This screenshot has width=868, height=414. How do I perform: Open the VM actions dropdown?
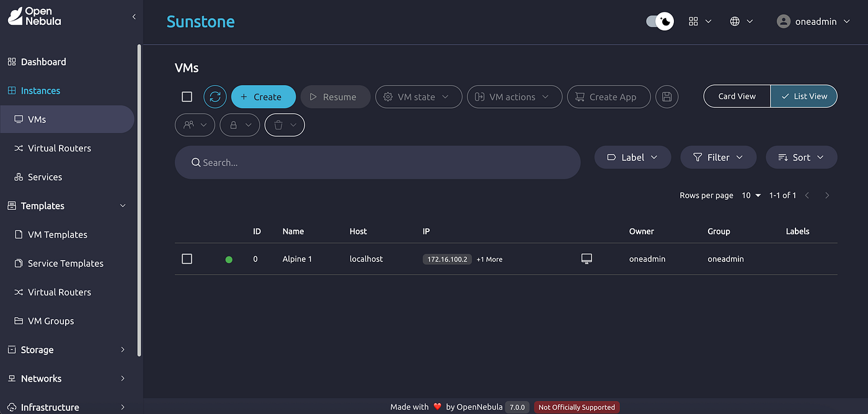(x=515, y=97)
